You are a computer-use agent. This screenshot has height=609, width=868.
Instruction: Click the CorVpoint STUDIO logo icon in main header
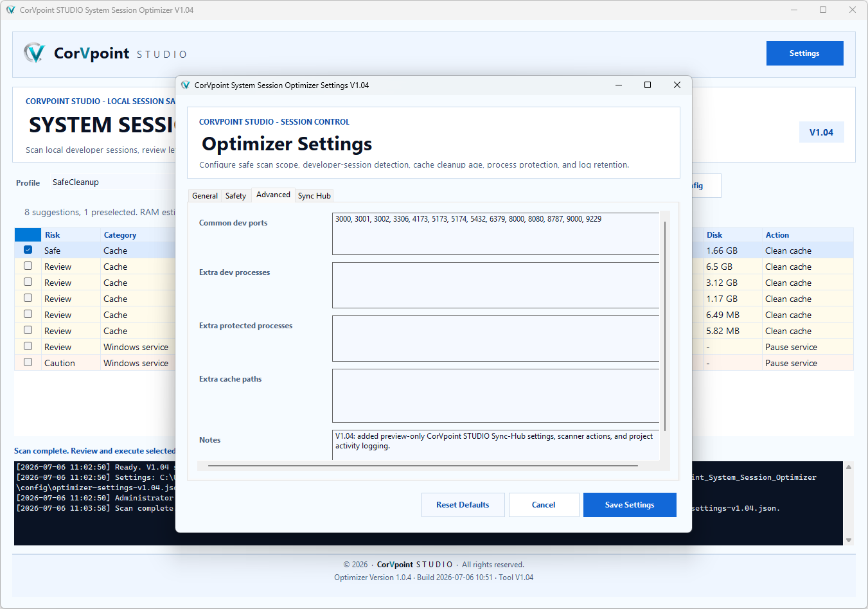point(34,53)
